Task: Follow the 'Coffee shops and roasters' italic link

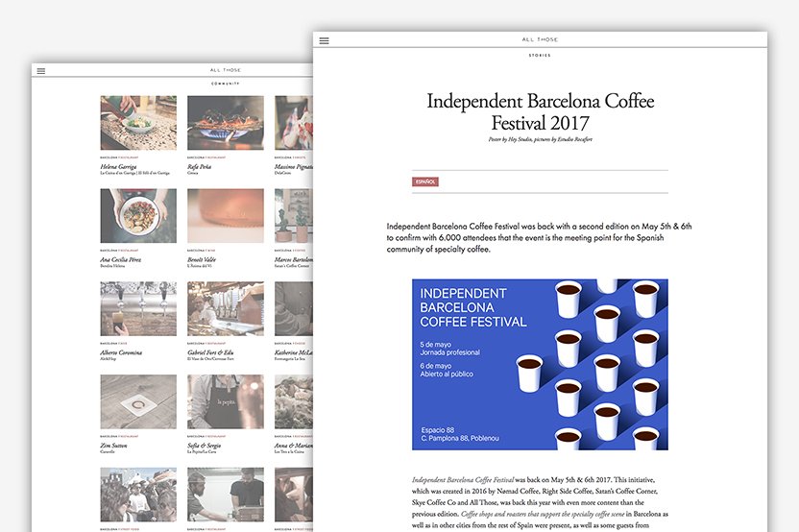Action: pyautogui.click(x=543, y=514)
